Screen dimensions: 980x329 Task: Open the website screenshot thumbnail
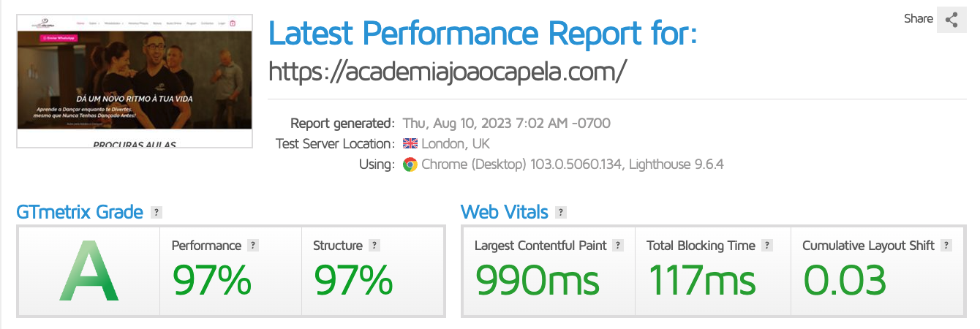coord(135,80)
